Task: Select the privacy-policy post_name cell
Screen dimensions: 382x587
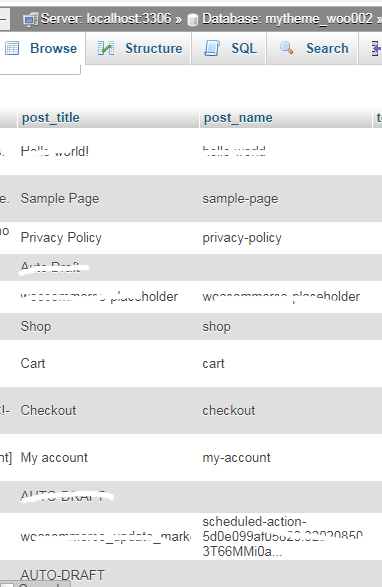Action: [286, 238]
